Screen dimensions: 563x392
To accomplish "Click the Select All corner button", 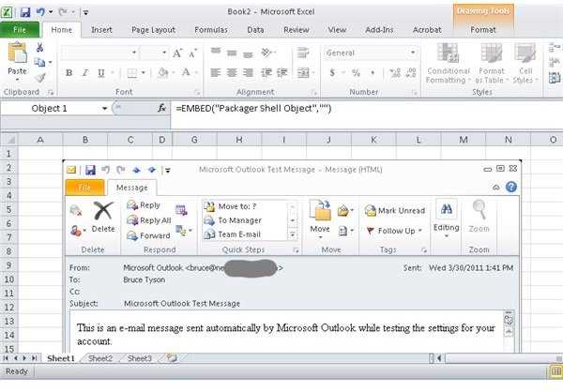I will 9,140.
